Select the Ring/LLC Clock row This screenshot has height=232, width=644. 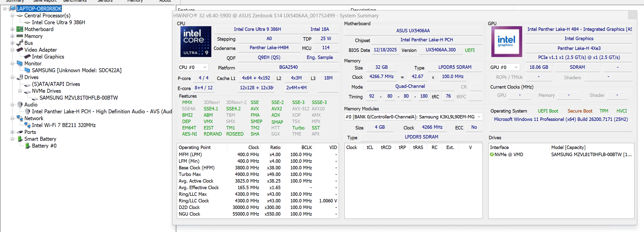coord(258,201)
